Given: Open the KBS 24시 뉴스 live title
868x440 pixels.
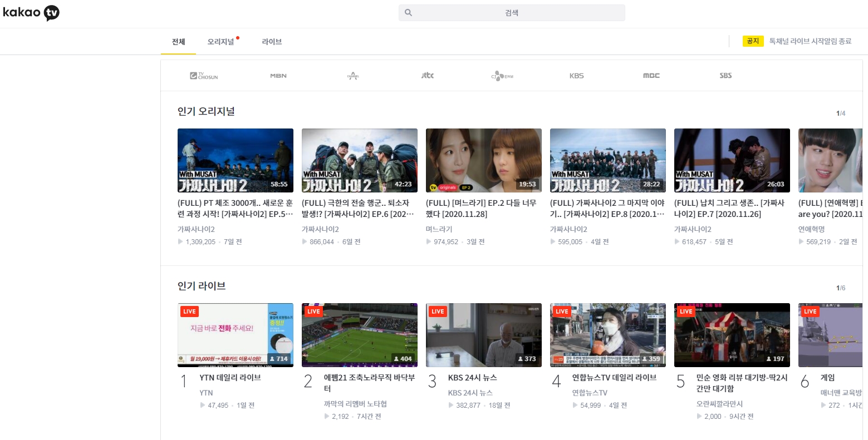Looking at the screenshot, I should click(x=473, y=378).
